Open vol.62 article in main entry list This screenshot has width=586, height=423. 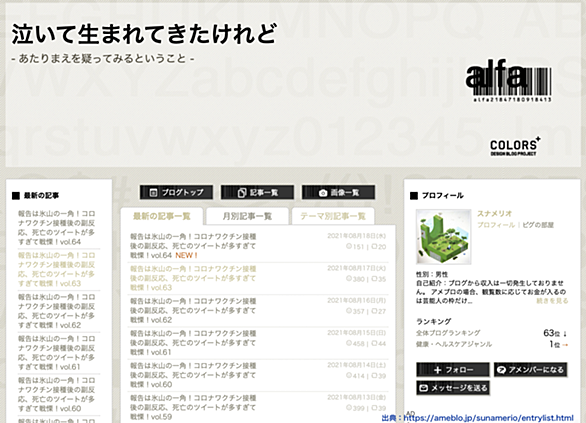[193, 311]
